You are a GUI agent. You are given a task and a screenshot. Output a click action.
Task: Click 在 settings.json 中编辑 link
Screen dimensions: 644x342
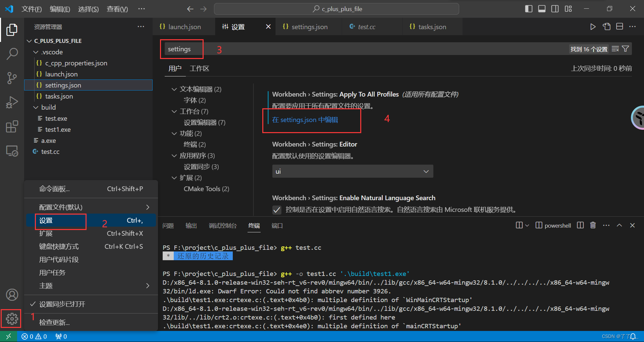point(305,120)
